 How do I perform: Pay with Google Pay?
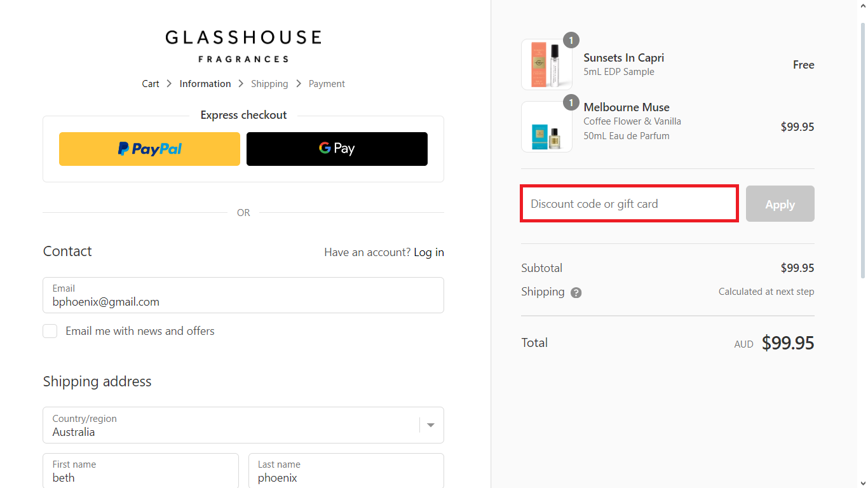[336, 149]
